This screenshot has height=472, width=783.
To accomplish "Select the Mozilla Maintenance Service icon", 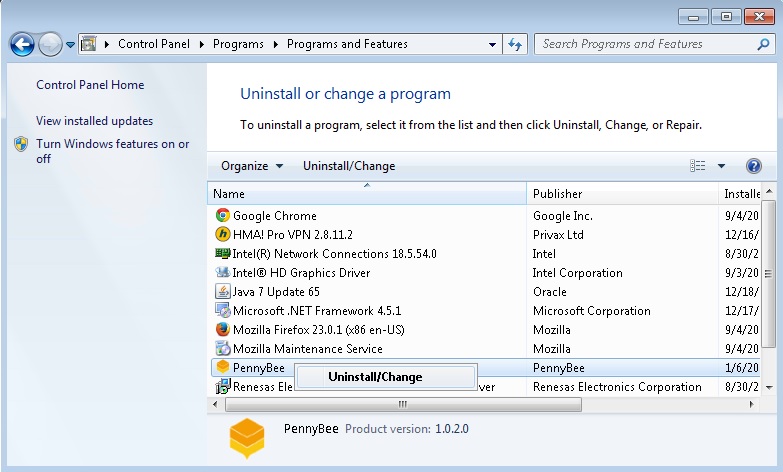I will click(x=222, y=348).
